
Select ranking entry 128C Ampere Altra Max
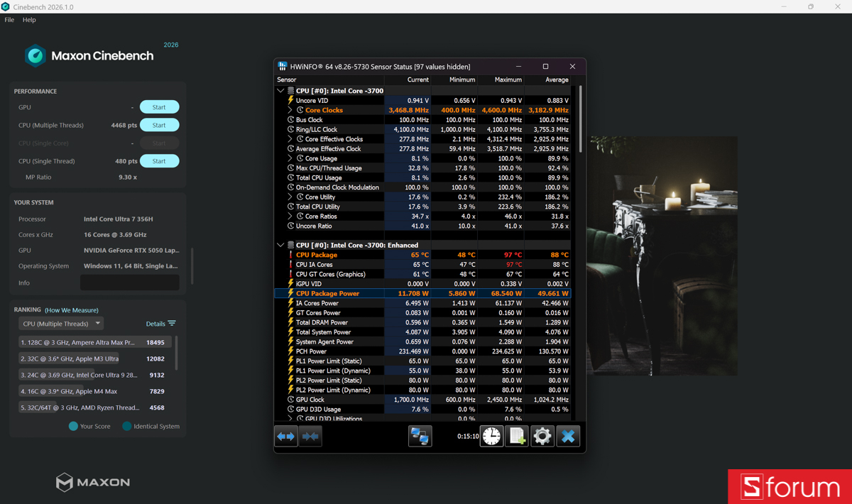tap(94, 342)
